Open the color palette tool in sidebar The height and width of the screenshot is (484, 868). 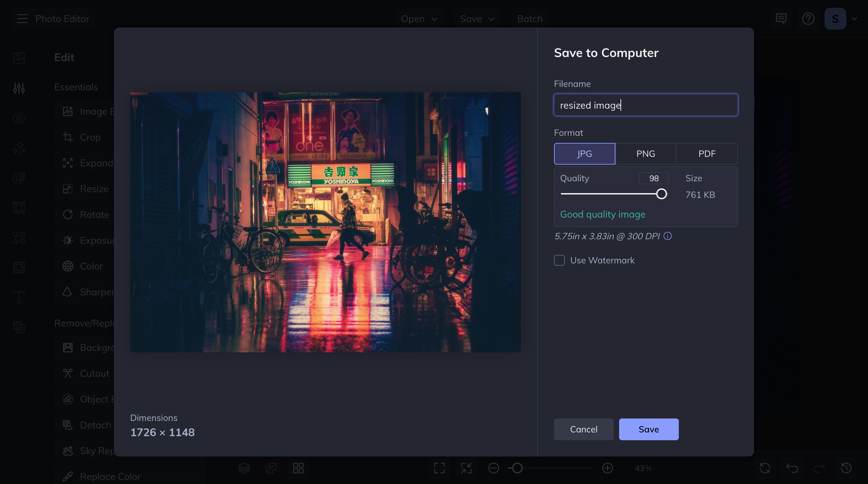[x=19, y=178]
